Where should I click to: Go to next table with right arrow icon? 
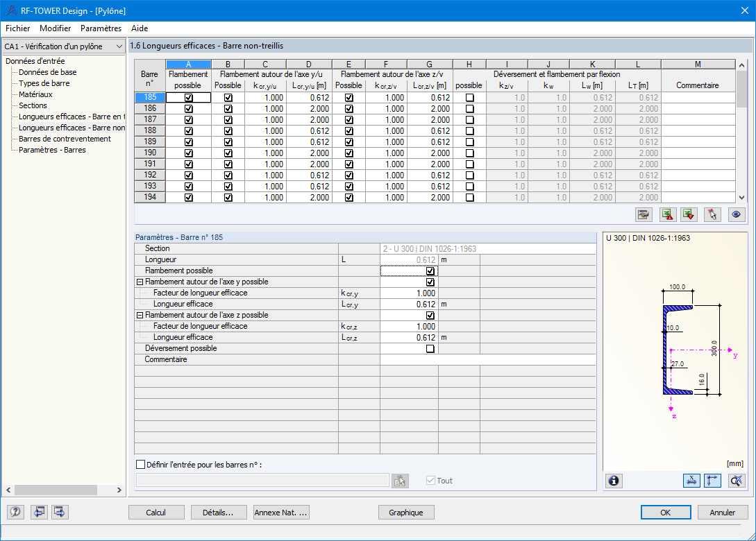pos(59,512)
